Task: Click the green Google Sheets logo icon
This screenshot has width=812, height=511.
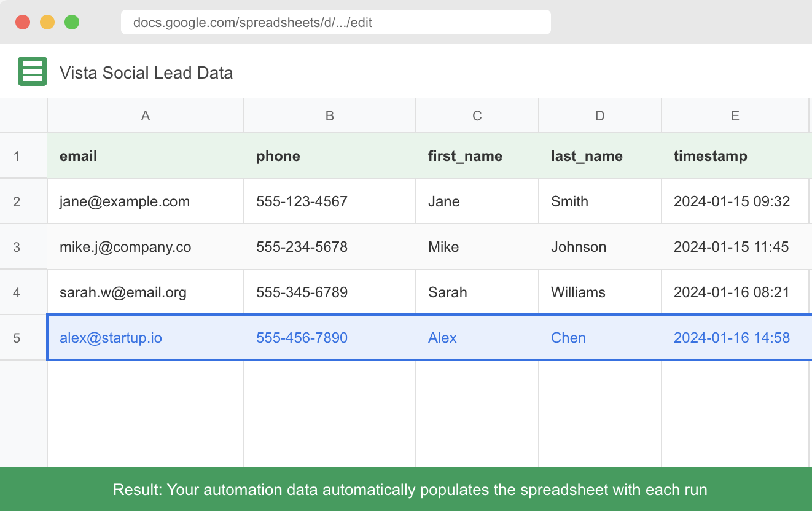Action: pos(32,71)
